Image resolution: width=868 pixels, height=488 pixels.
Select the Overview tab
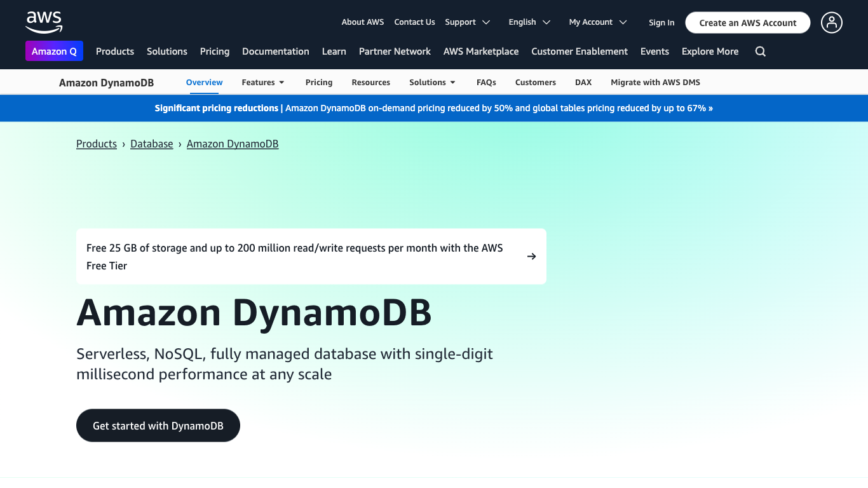tap(205, 83)
